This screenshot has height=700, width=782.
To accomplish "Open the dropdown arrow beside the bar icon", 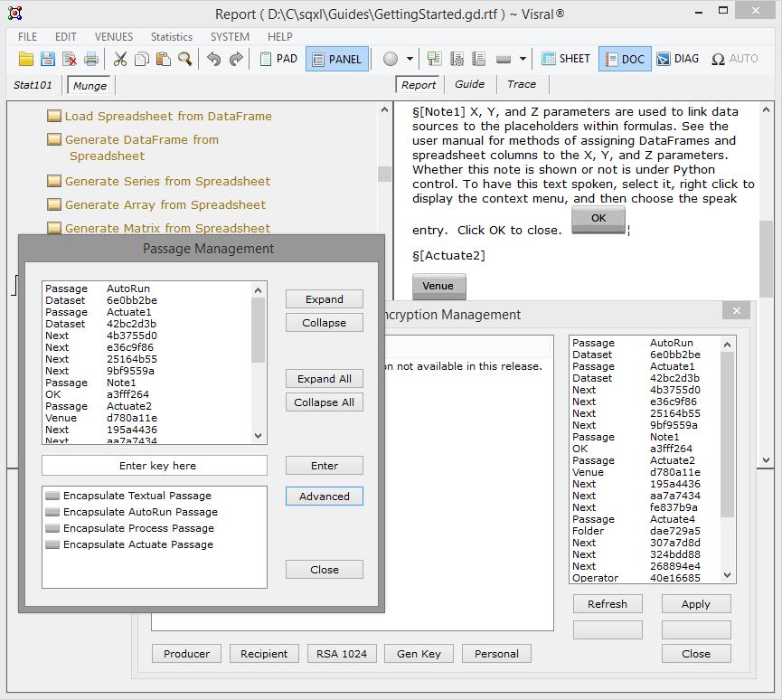I will pyautogui.click(x=524, y=59).
